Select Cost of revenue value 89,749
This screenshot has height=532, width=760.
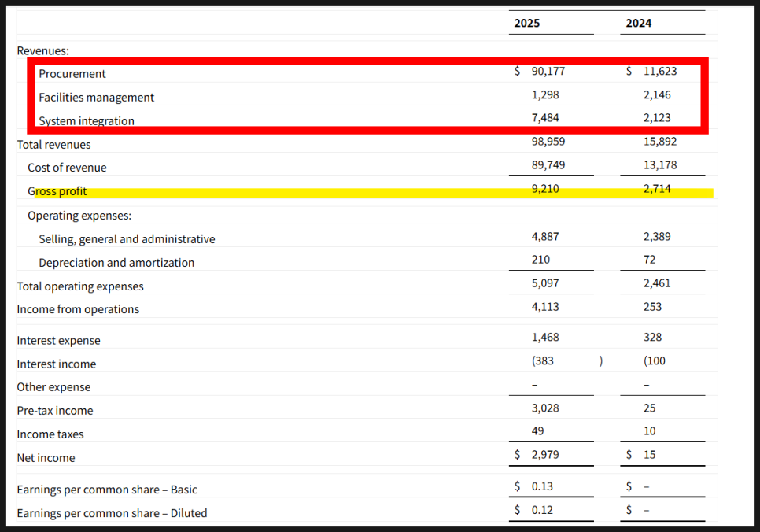[x=548, y=165]
